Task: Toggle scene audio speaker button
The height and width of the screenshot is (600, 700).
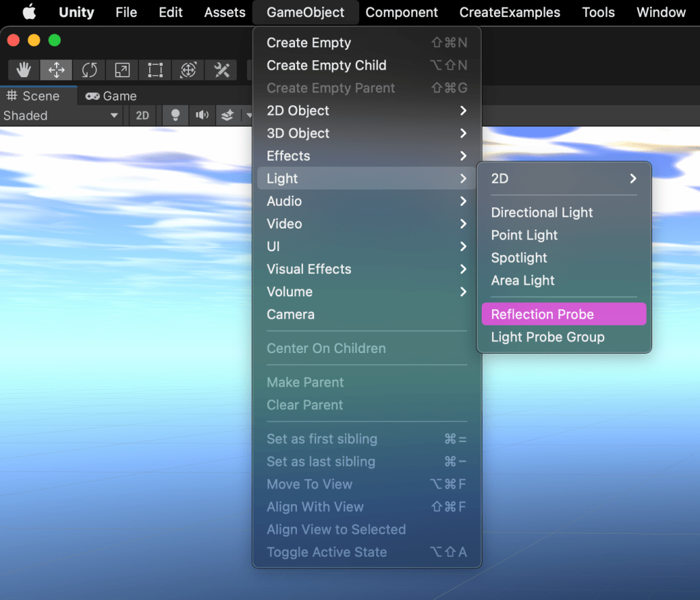Action: point(202,116)
